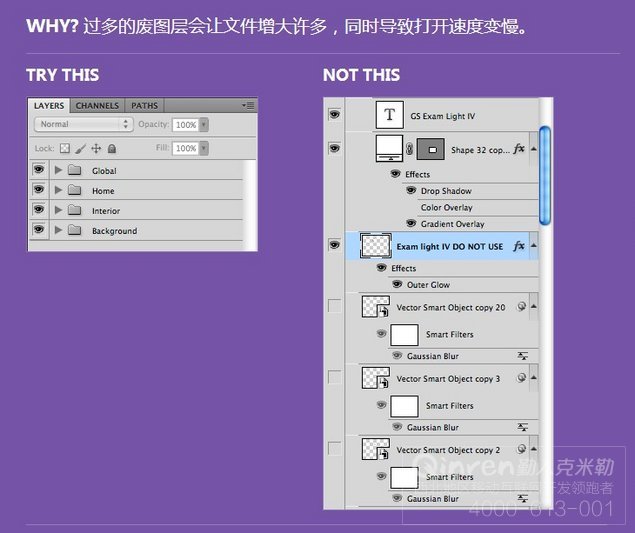Viewport: 635px width, 533px height.
Task: Click the lock all padlock icon
Action: click(x=112, y=149)
